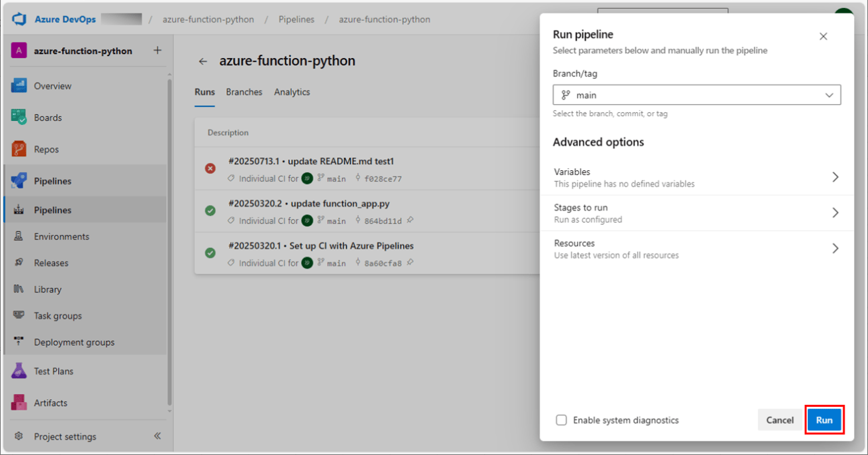Image resolution: width=868 pixels, height=455 pixels.
Task: Click the Pipelines sub-item icon
Action: click(x=19, y=210)
